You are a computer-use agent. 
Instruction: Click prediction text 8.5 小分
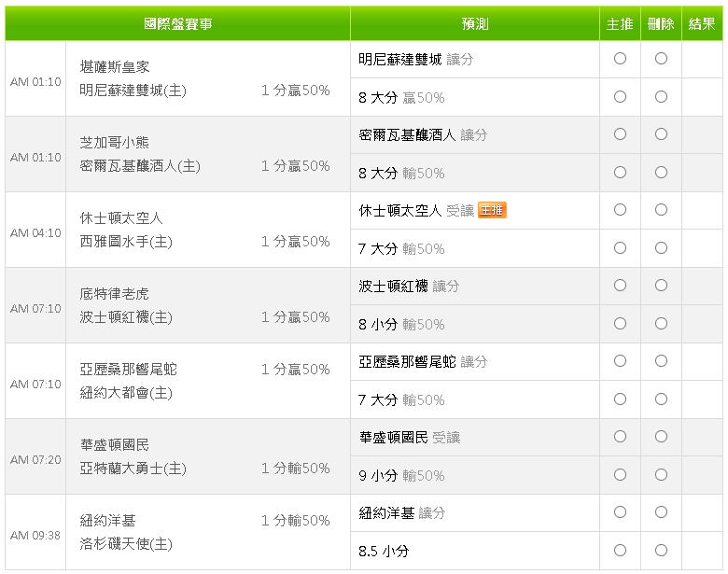(384, 552)
